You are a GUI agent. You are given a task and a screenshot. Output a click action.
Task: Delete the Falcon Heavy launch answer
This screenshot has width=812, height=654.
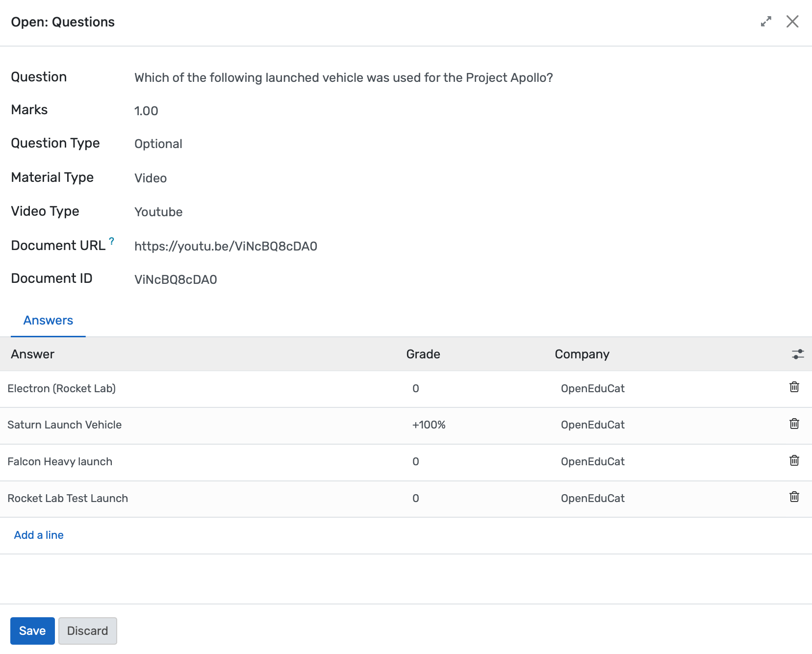(794, 460)
